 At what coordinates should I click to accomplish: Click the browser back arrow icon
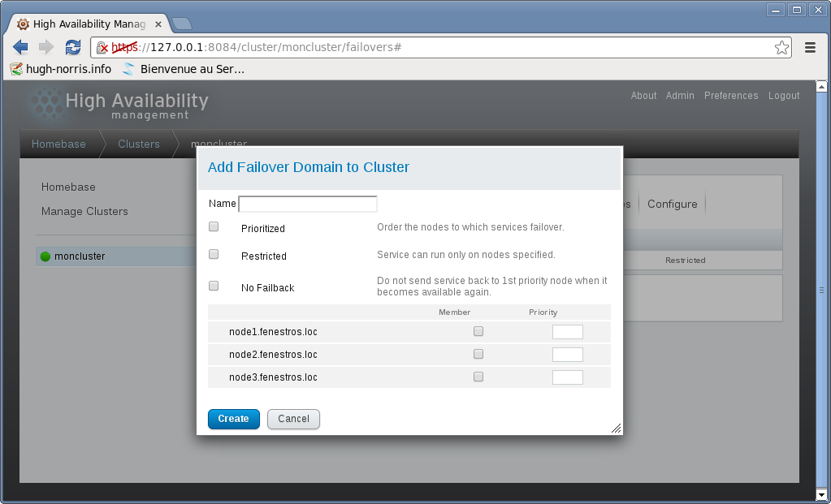point(20,47)
